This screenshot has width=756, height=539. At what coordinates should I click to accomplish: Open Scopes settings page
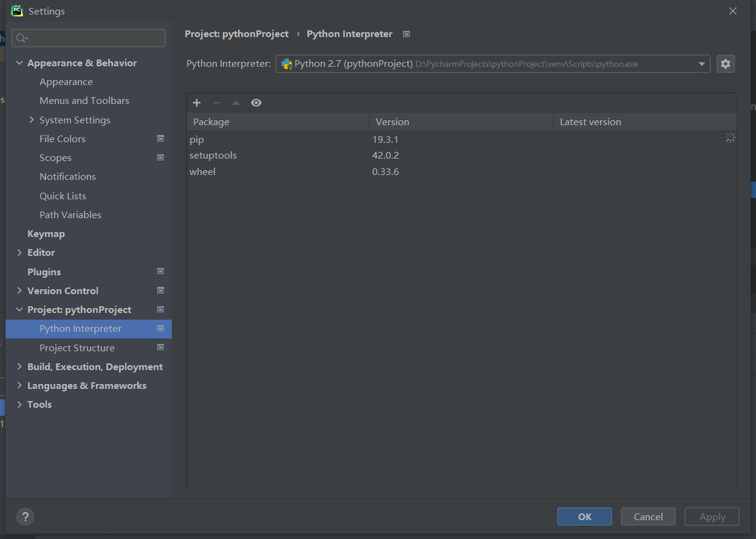point(55,158)
